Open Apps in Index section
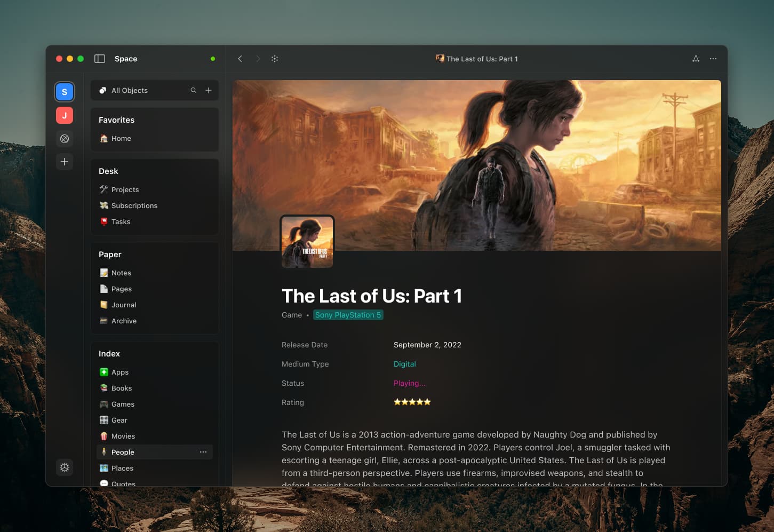The height and width of the screenshot is (532, 774). pyautogui.click(x=155, y=372)
